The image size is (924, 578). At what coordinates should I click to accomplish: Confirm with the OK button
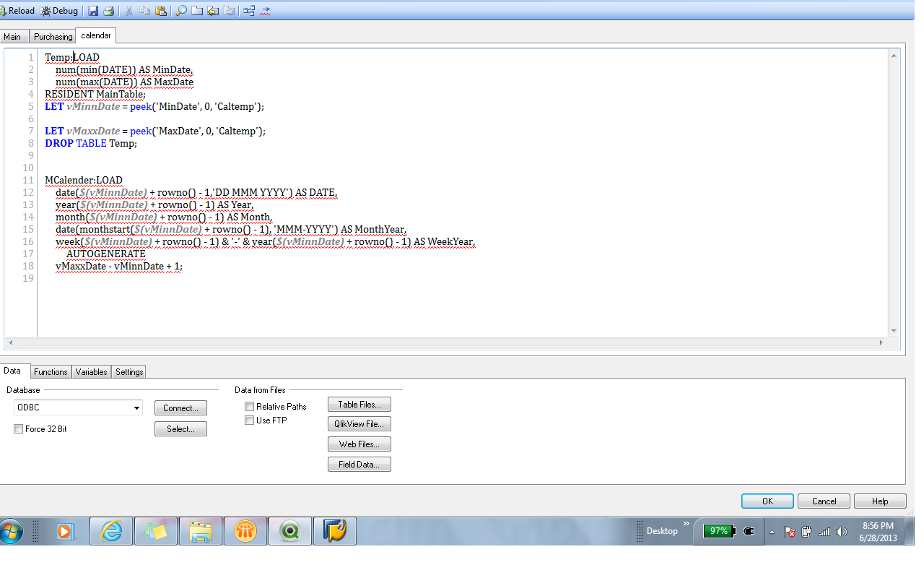coord(767,501)
